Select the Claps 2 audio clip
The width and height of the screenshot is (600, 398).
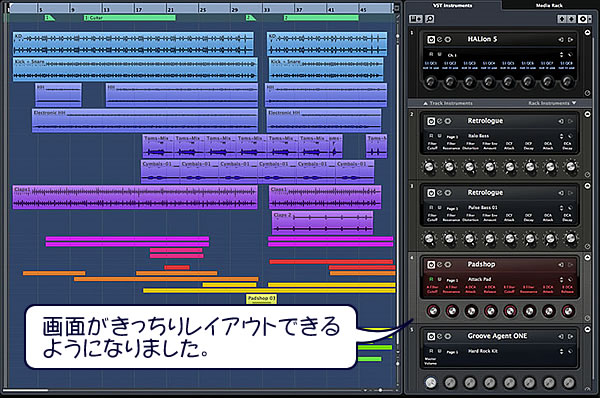[x=323, y=223]
